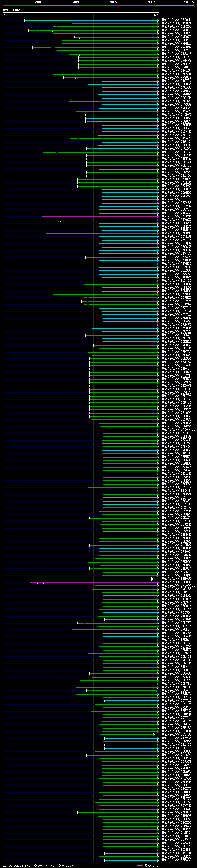Select UniRef100_C9KPA0 label
Image resolution: width=197 pixels, height=868 pixels.
click(x=177, y=426)
